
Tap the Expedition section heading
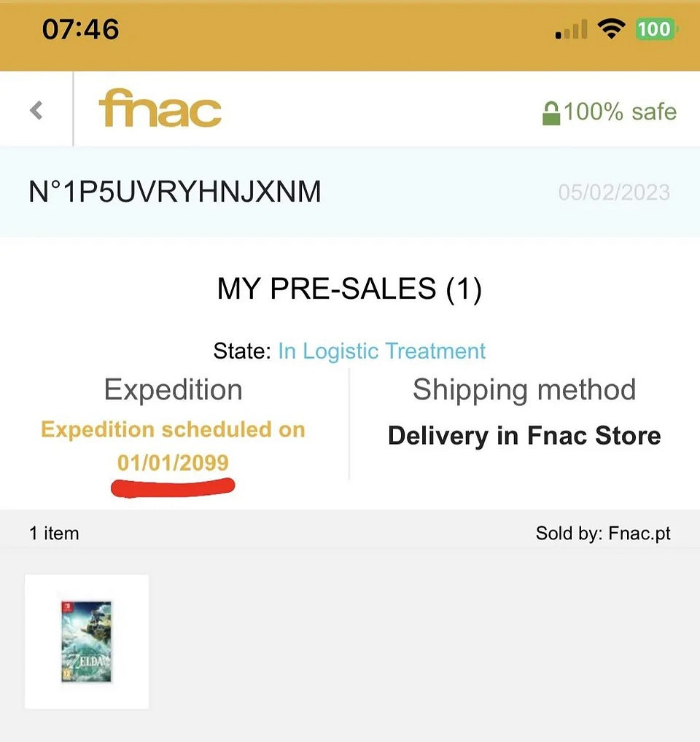click(173, 390)
